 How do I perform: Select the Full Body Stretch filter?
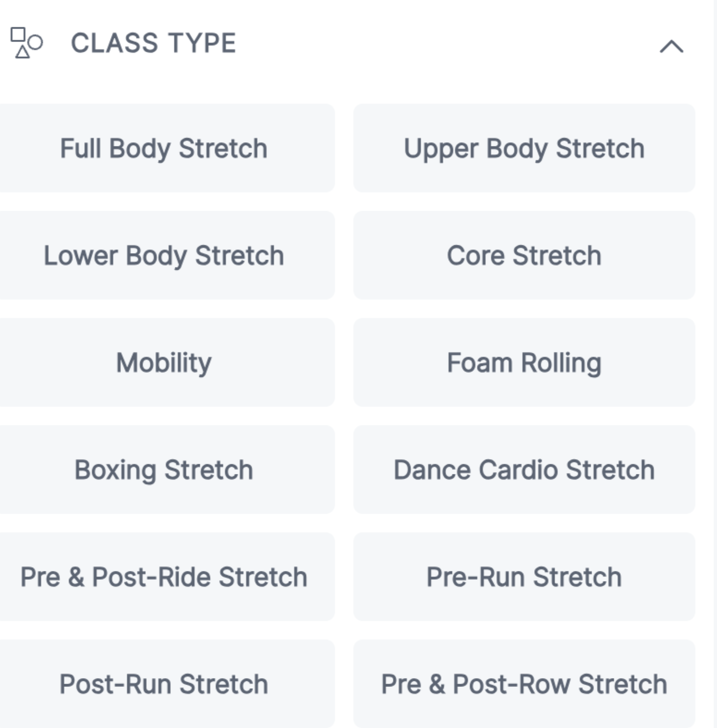coord(164,148)
